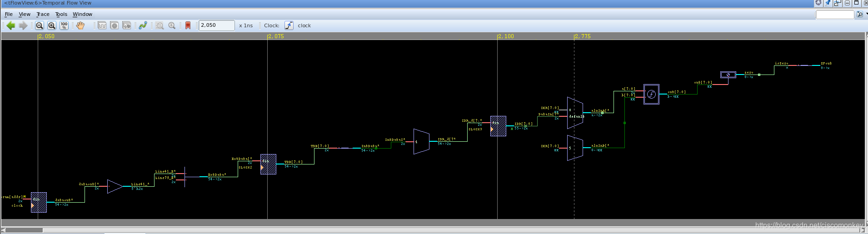868x234 pixels.
Task: Click the 'x 1ns' time unit label
Action: (246, 25)
